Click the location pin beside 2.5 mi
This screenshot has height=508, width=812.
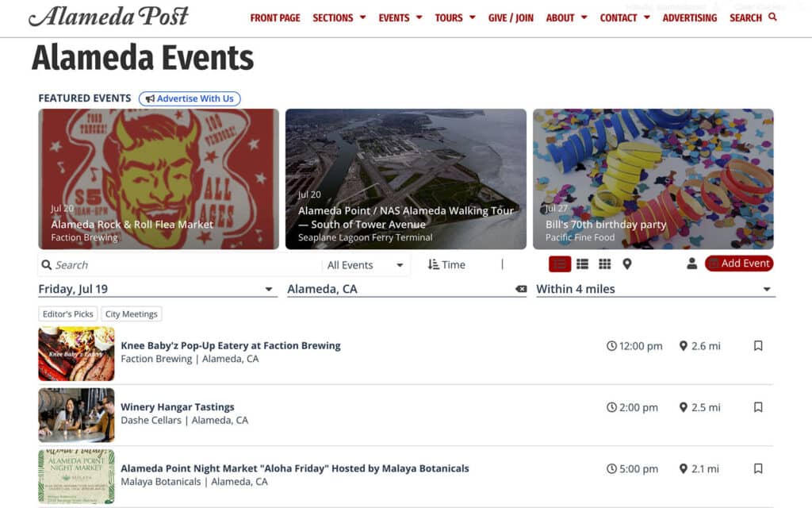[x=683, y=407]
